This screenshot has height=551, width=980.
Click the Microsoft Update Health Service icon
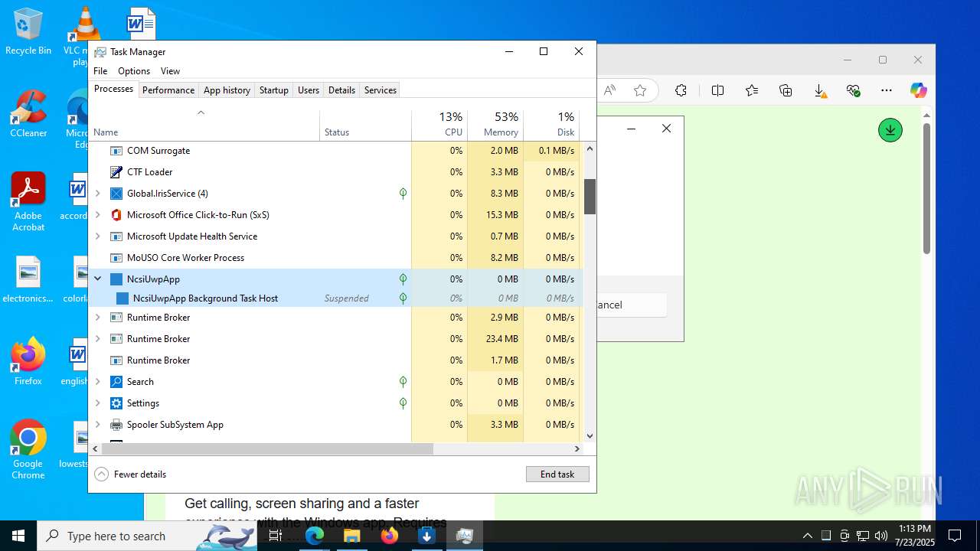click(116, 236)
